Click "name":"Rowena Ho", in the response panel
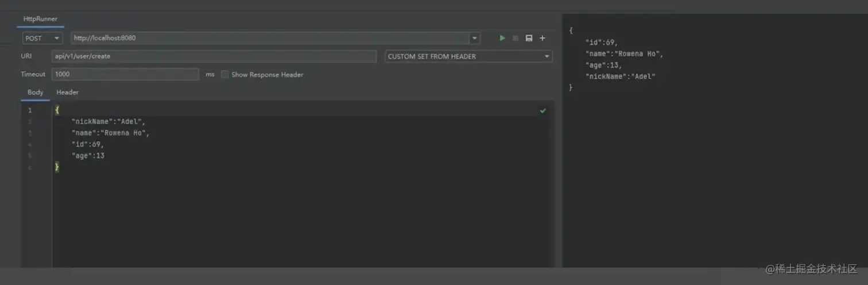Viewport: 868px width, 285px height. (x=624, y=54)
